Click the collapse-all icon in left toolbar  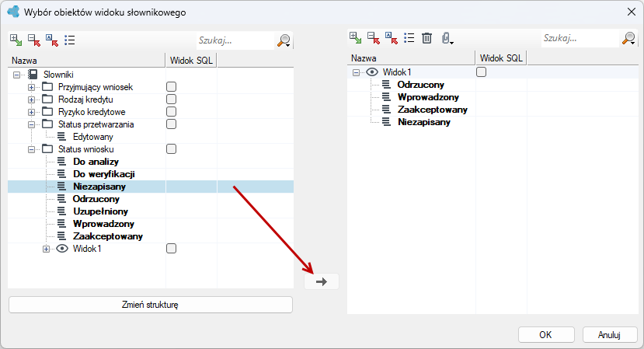coord(34,40)
